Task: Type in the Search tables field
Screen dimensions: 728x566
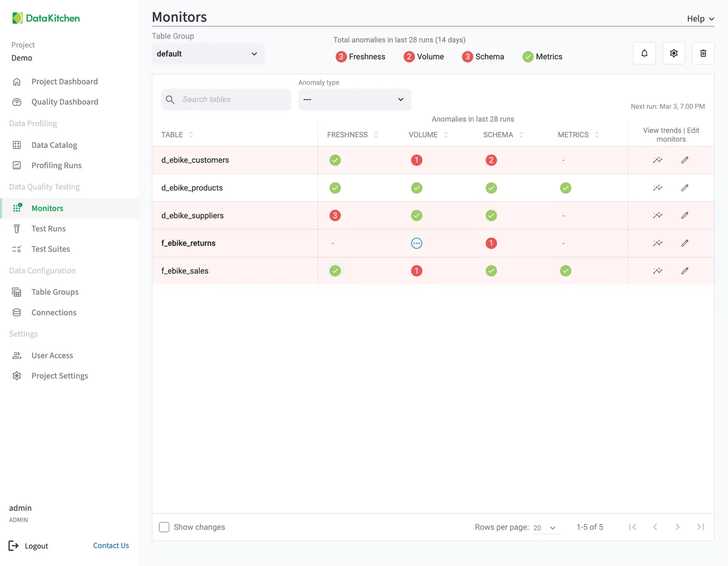Action: (x=226, y=99)
